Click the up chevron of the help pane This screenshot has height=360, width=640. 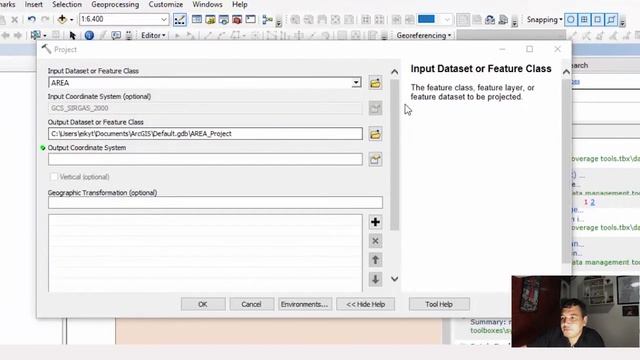(x=566, y=72)
